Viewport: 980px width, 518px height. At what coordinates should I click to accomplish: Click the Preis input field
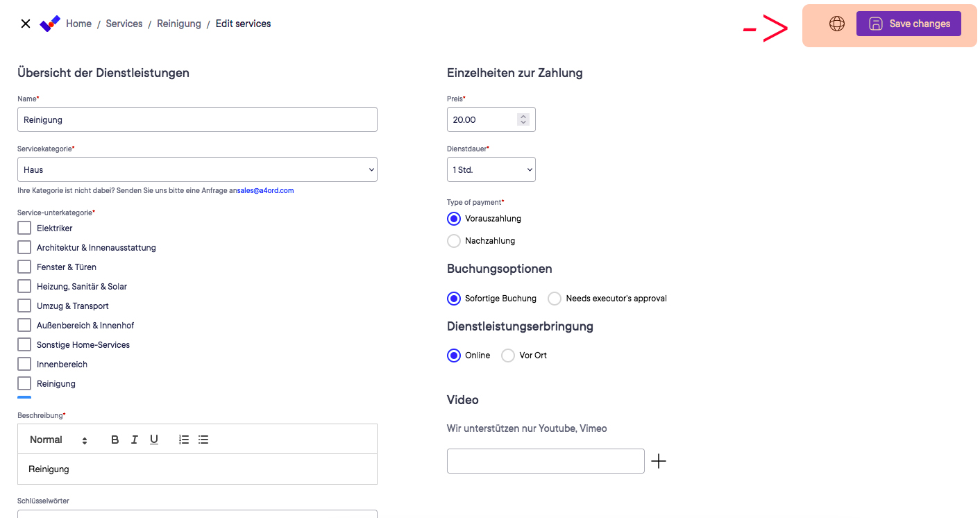491,119
